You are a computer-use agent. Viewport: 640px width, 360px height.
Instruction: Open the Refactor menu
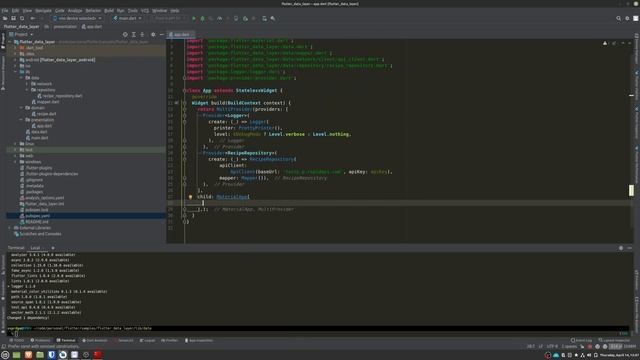click(93, 11)
